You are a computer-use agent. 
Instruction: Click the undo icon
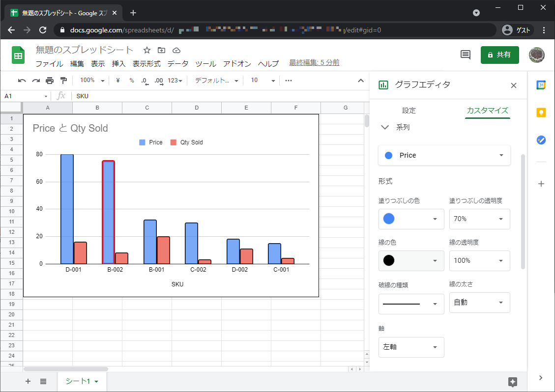pyautogui.click(x=22, y=80)
